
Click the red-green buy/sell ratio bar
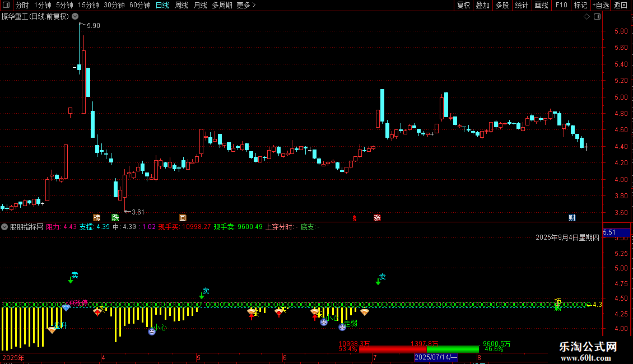pyautogui.click(x=418, y=349)
